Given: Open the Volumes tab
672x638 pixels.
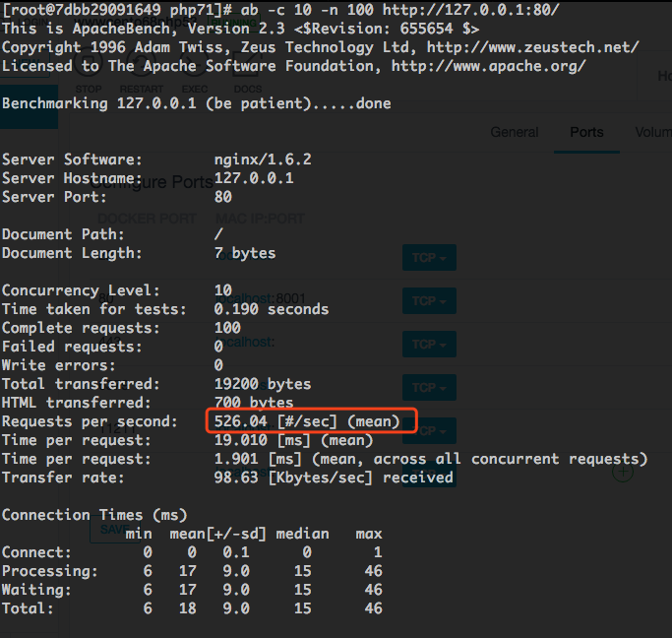Looking at the screenshot, I should point(652,132).
